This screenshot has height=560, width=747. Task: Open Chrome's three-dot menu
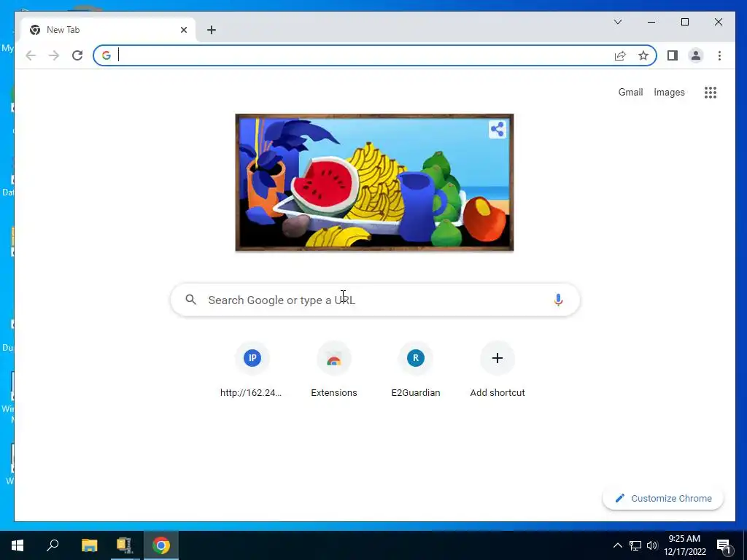point(719,55)
